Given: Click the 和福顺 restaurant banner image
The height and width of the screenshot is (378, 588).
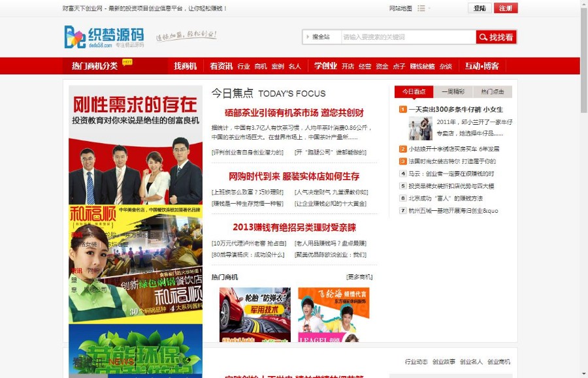Looking at the screenshot, I should (x=135, y=264).
